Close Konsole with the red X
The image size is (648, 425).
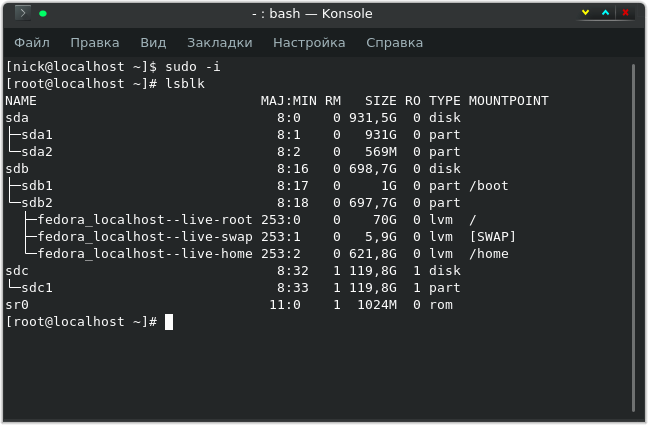pyautogui.click(x=625, y=13)
